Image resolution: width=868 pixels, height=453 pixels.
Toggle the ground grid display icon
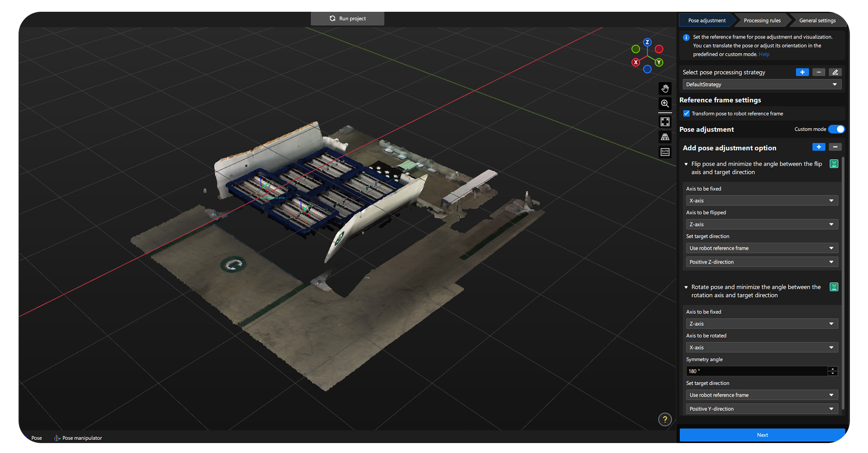coord(665,137)
